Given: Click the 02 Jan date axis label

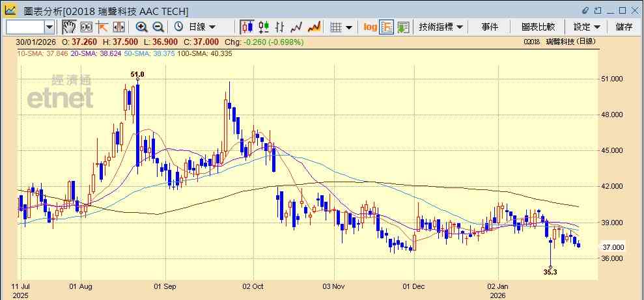Looking at the screenshot, I should pyautogui.click(x=497, y=286).
